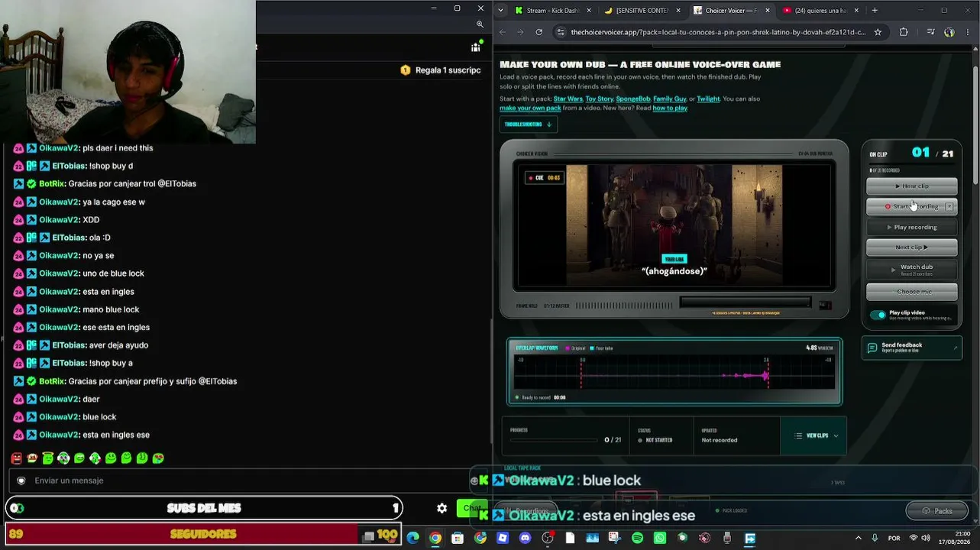Click the Hear clip button
980x550 pixels.
tap(912, 186)
